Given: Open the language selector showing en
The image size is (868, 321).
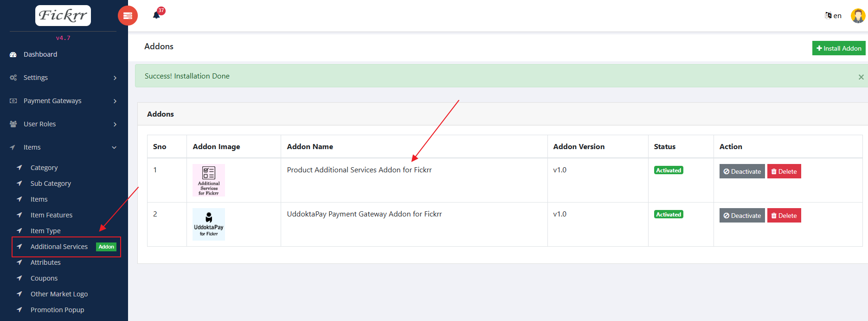Looking at the screenshot, I should pos(833,16).
